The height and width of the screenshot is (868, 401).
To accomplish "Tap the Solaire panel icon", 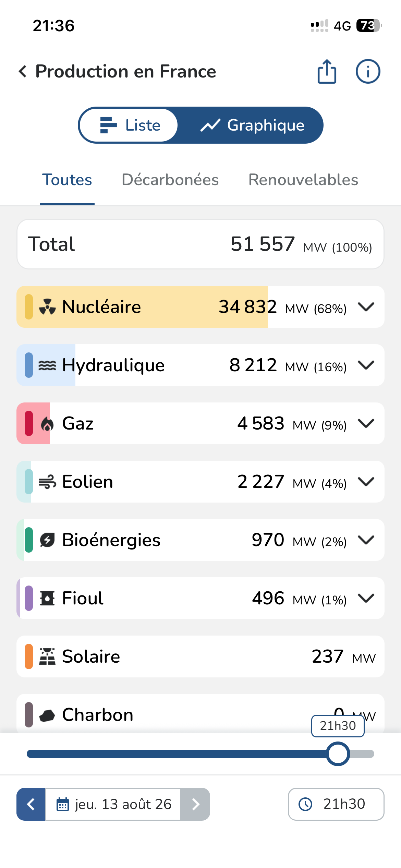I will pyautogui.click(x=47, y=656).
